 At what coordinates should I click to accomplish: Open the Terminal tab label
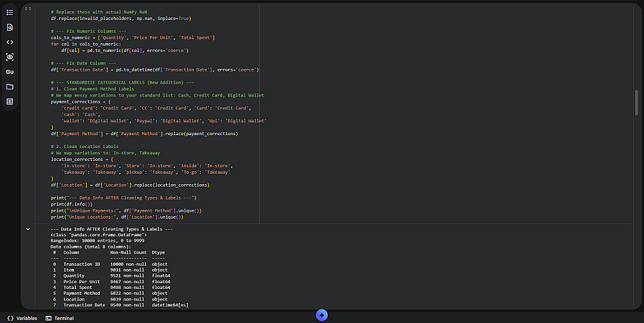[64, 318]
